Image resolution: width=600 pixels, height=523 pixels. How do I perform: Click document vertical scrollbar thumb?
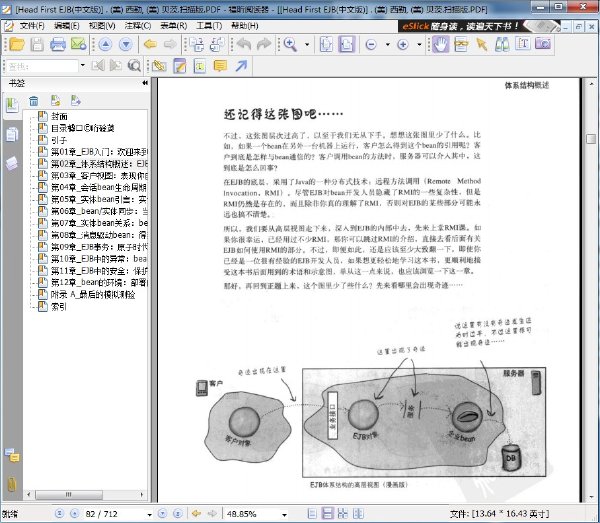tap(591, 138)
